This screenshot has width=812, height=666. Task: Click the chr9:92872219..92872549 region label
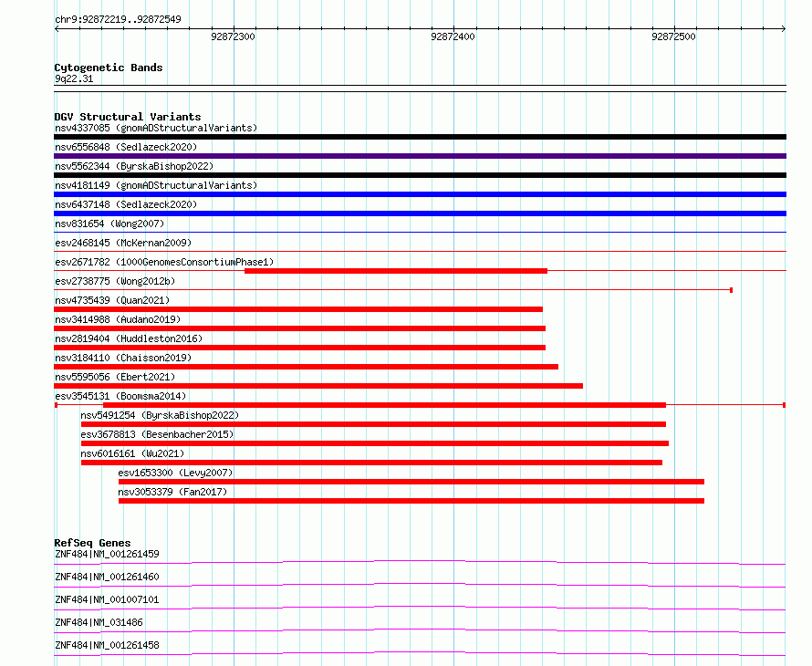pyautogui.click(x=118, y=19)
